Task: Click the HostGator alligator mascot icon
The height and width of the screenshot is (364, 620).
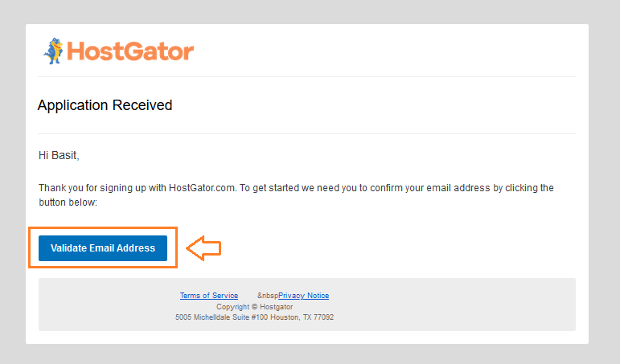Action: coord(53,51)
